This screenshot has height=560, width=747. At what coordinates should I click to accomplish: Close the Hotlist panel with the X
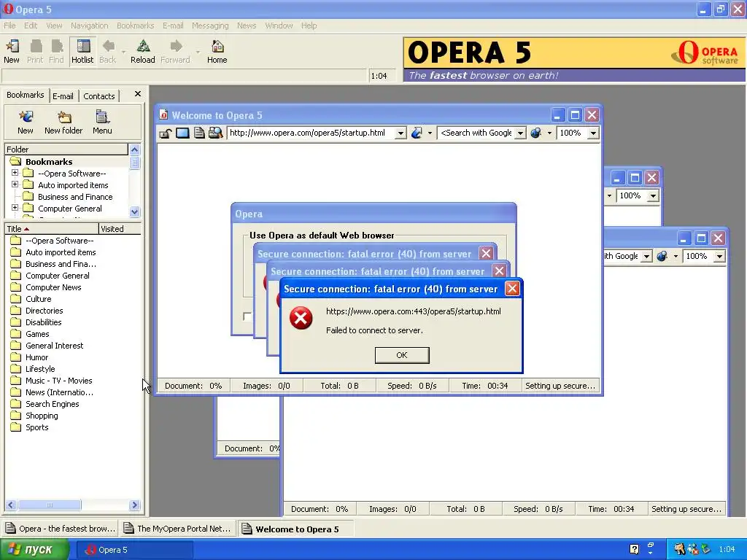(138, 94)
